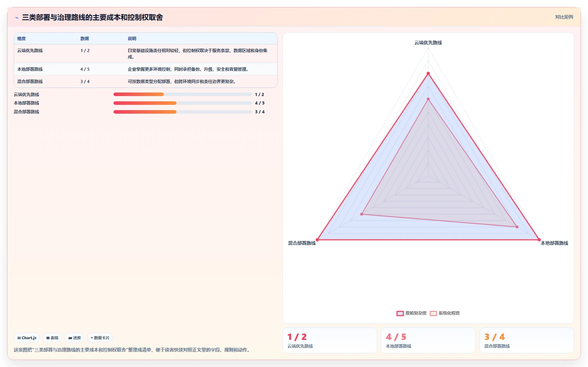Click the 3 / 4 value beside progress bar
This screenshot has height=367, width=588.
tap(260, 112)
